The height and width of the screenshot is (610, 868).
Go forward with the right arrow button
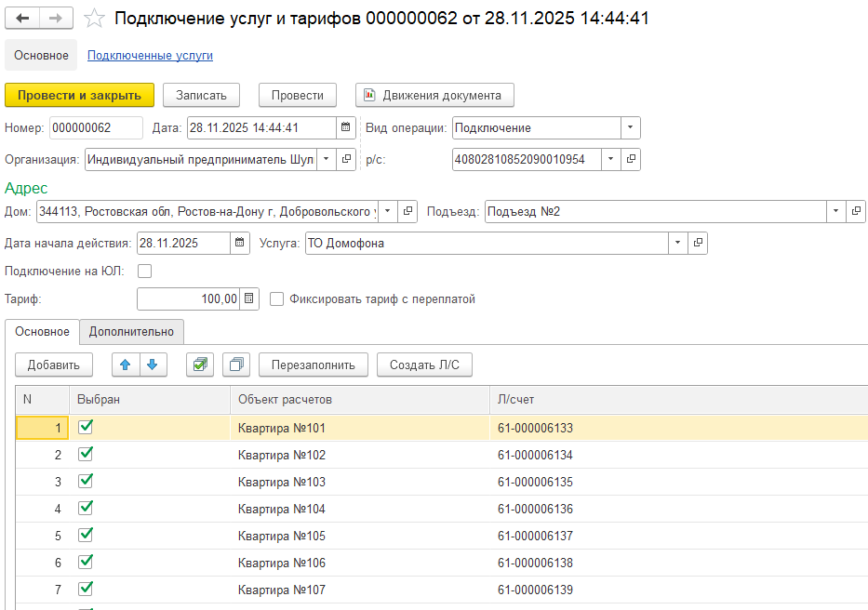(56, 19)
